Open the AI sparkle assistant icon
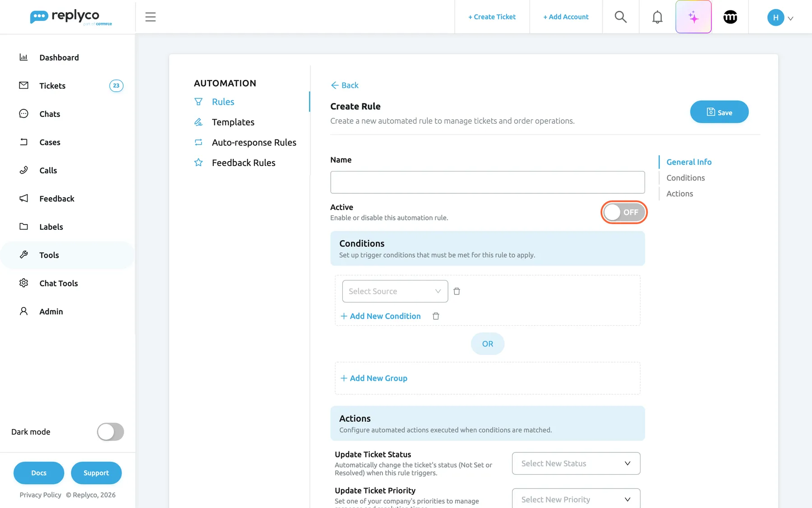The height and width of the screenshot is (508, 812). [x=693, y=17]
